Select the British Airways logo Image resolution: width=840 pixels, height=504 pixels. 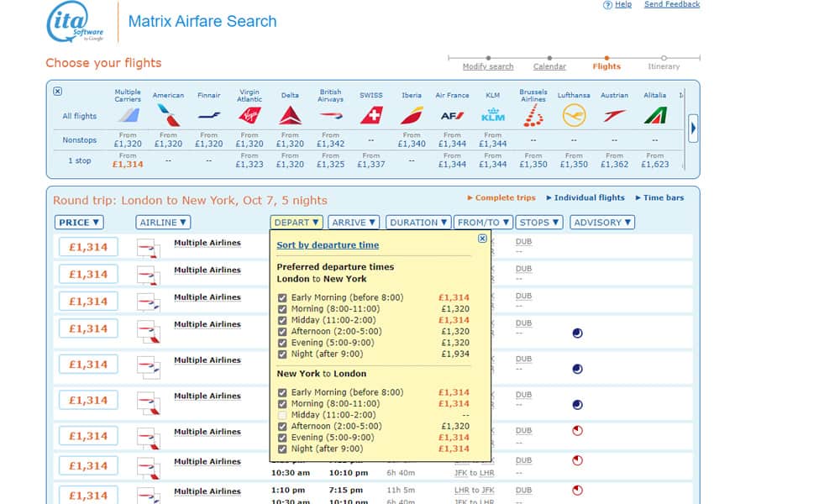coord(330,115)
